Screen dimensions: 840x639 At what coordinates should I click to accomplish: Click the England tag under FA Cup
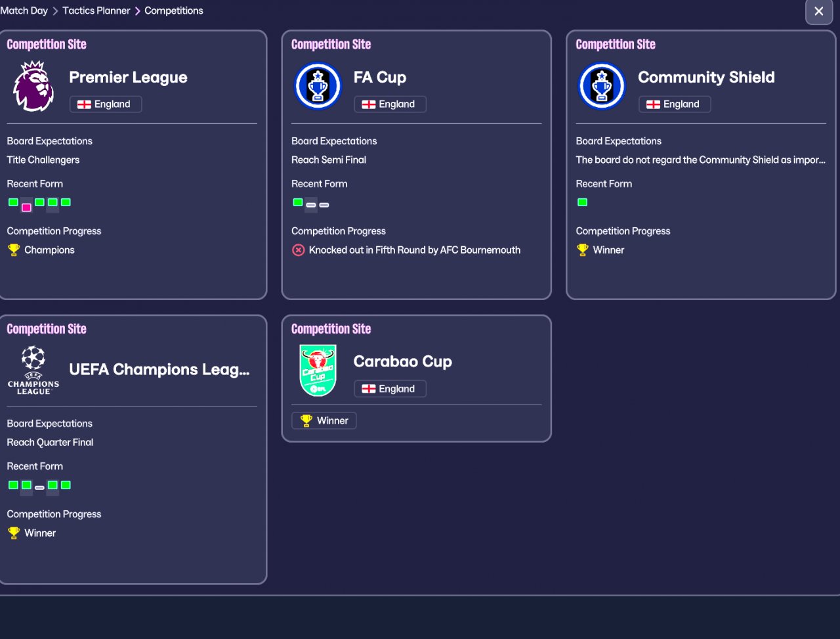(390, 104)
